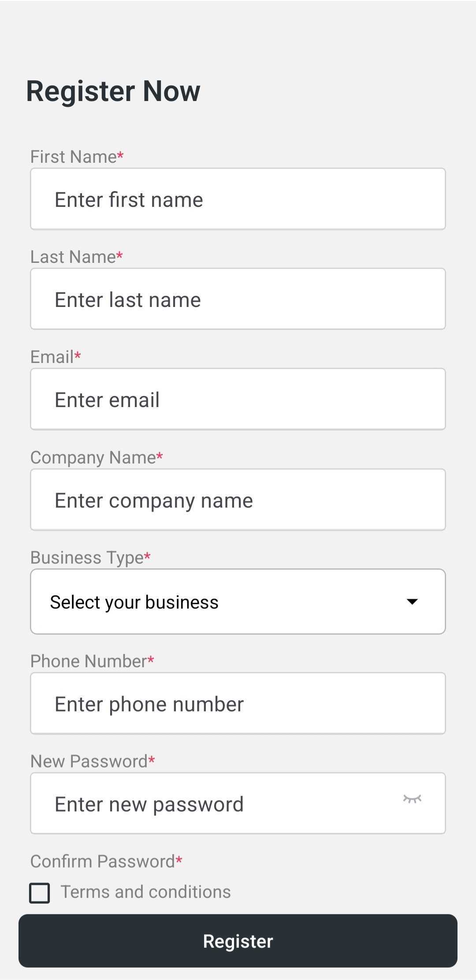Select the Enter company name field
The height and width of the screenshot is (980, 476).
(x=238, y=500)
